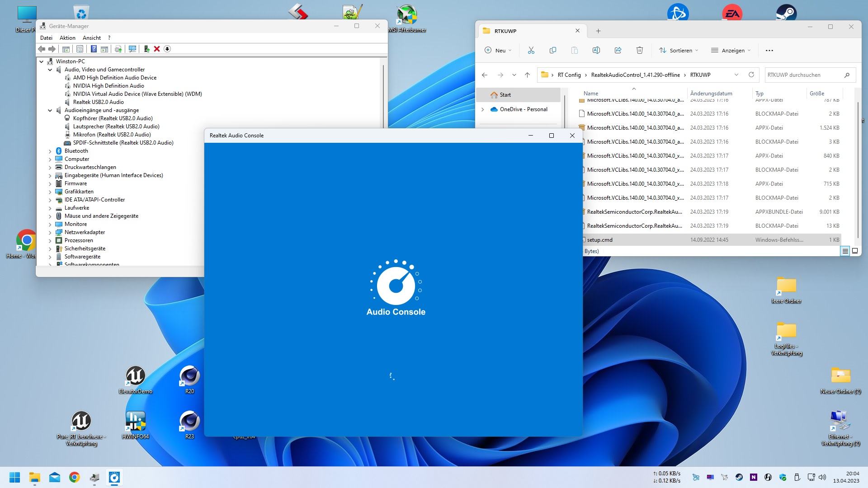Collapse Audio, Video und Gamecontroller node
The width and height of the screenshot is (868, 488).
tap(50, 70)
